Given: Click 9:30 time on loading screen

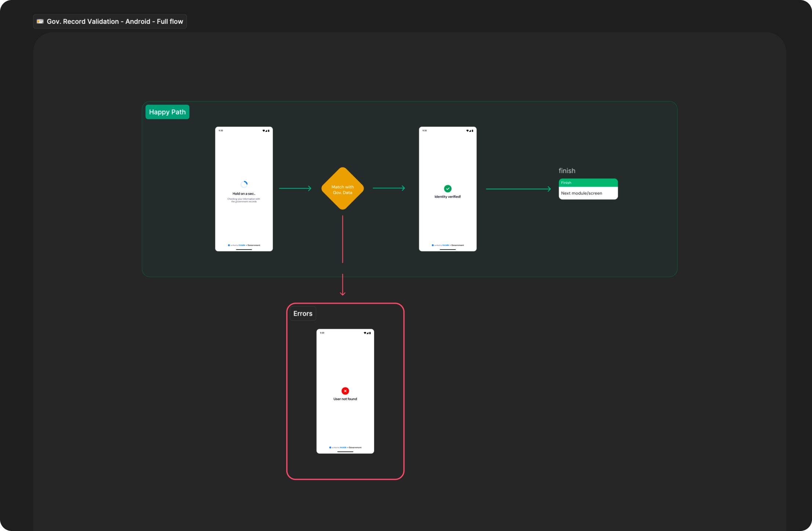Looking at the screenshot, I should 221,131.
